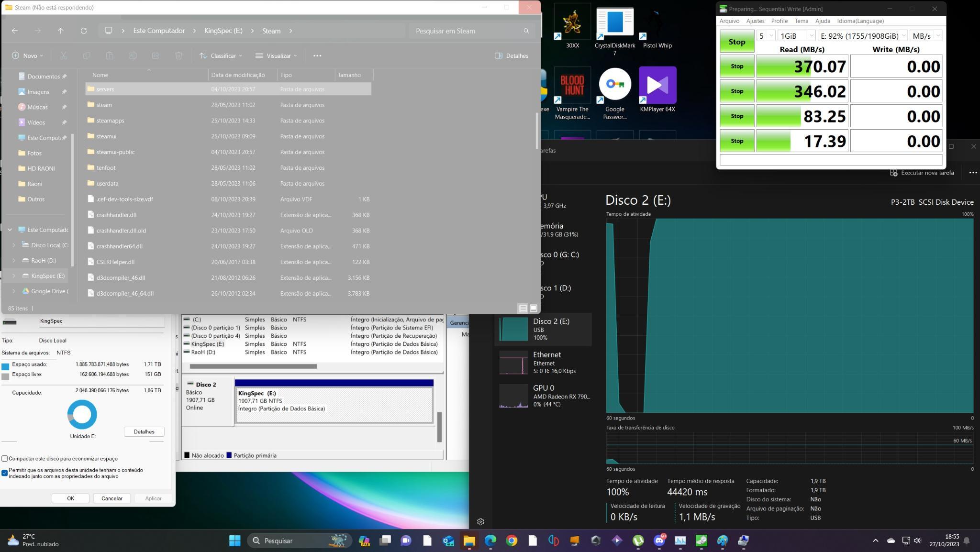Open drive selection dropdown E: 92%
This screenshot has width=980, height=552.
(x=863, y=36)
